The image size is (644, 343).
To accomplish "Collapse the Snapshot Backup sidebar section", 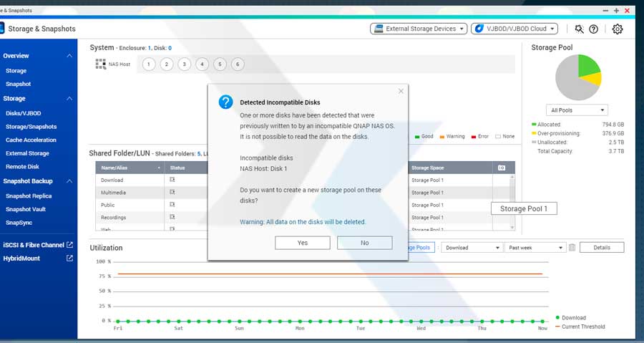I will (x=69, y=182).
